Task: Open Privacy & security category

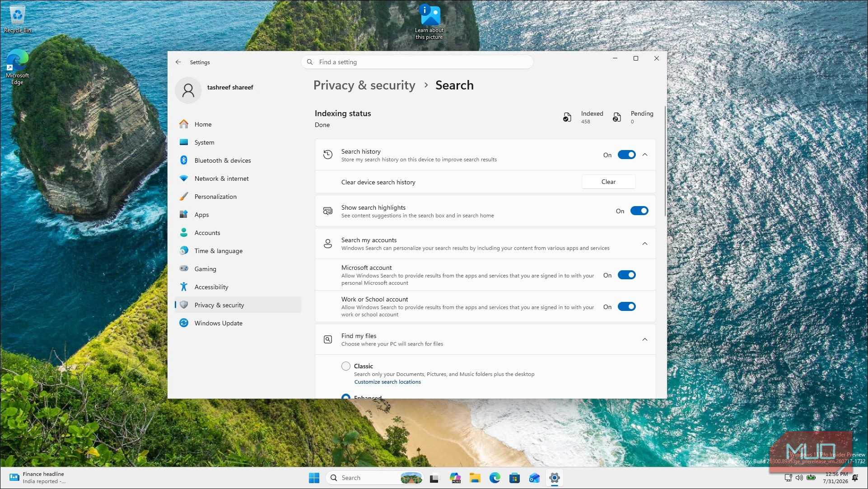Action: pyautogui.click(x=238, y=305)
